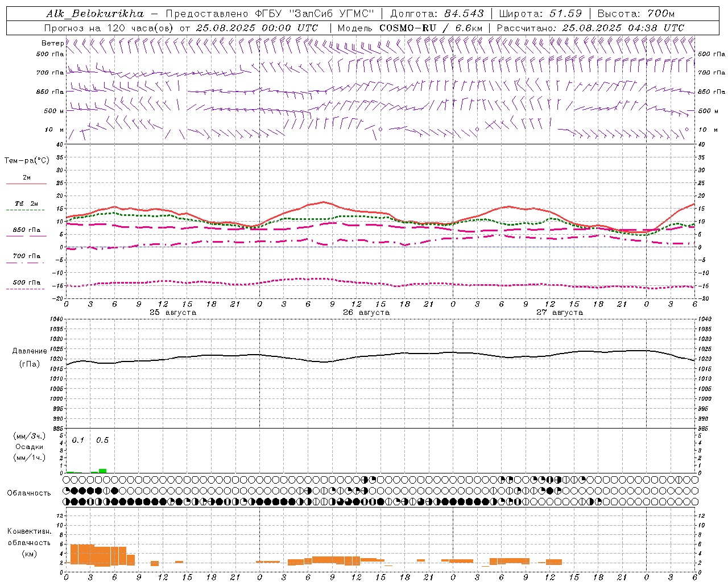Click the '27 августа' date label
The image size is (728, 582).
click(x=560, y=313)
